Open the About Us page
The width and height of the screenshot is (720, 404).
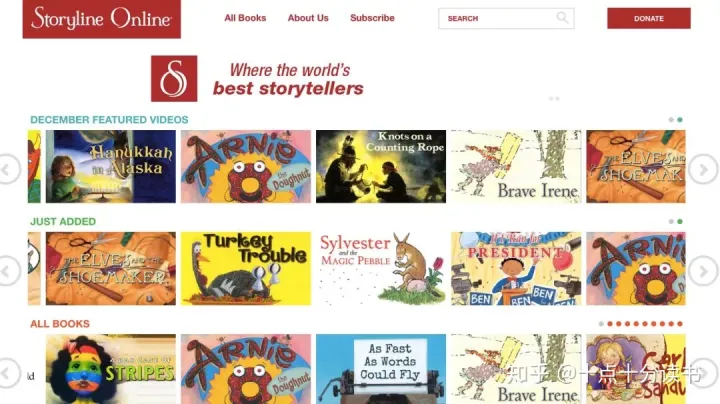click(308, 18)
